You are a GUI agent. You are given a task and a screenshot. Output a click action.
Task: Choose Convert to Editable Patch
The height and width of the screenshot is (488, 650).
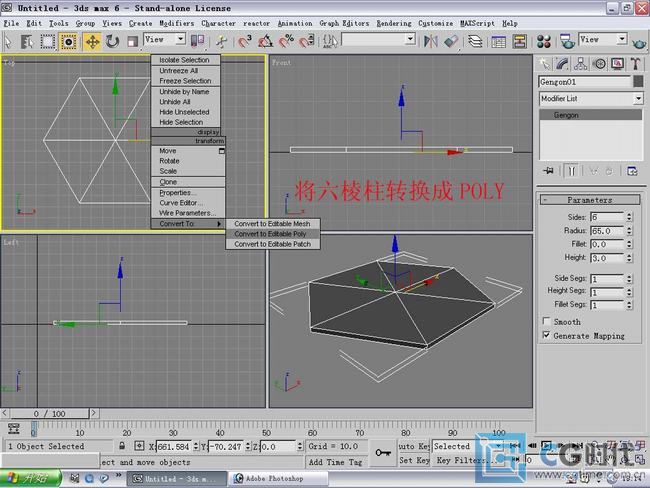(273, 244)
